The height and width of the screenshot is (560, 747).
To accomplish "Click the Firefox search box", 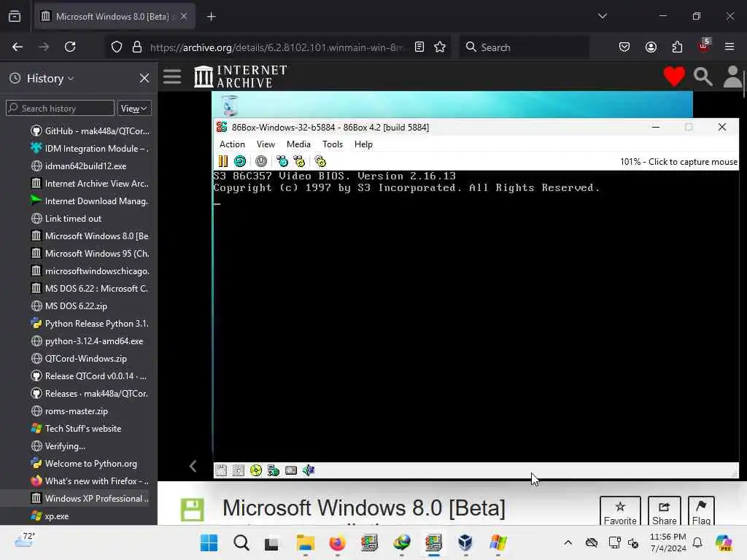I will point(524,47).
